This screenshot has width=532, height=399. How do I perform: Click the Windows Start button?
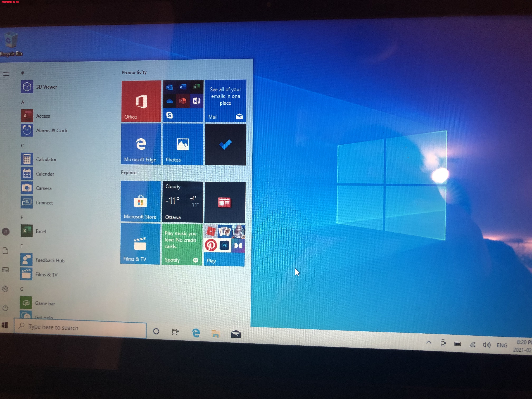tap(5, 325)
